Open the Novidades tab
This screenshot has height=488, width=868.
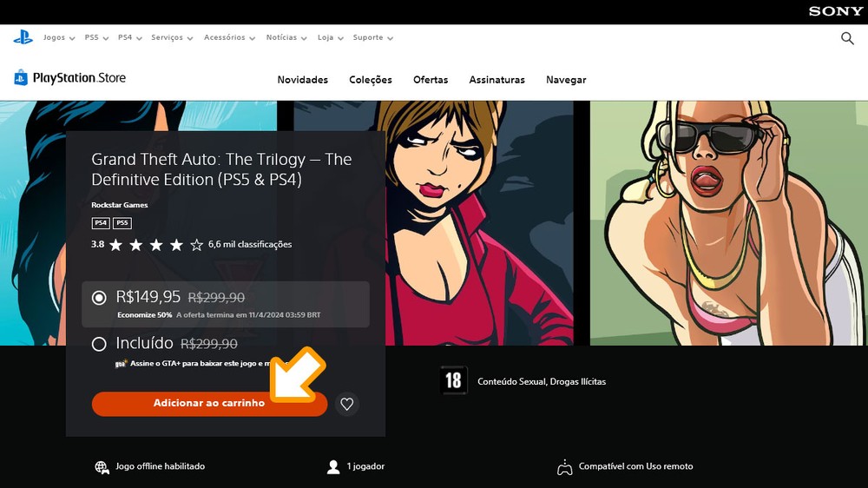coord(302,80)
